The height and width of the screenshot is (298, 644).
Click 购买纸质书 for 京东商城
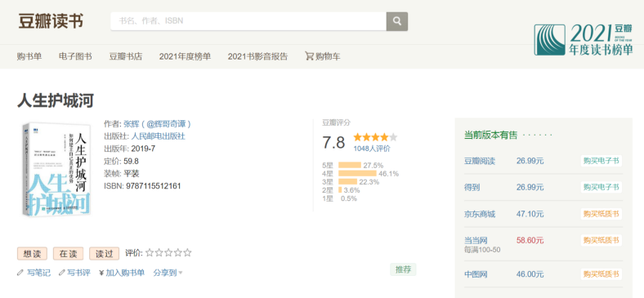[x=601, y=214]
